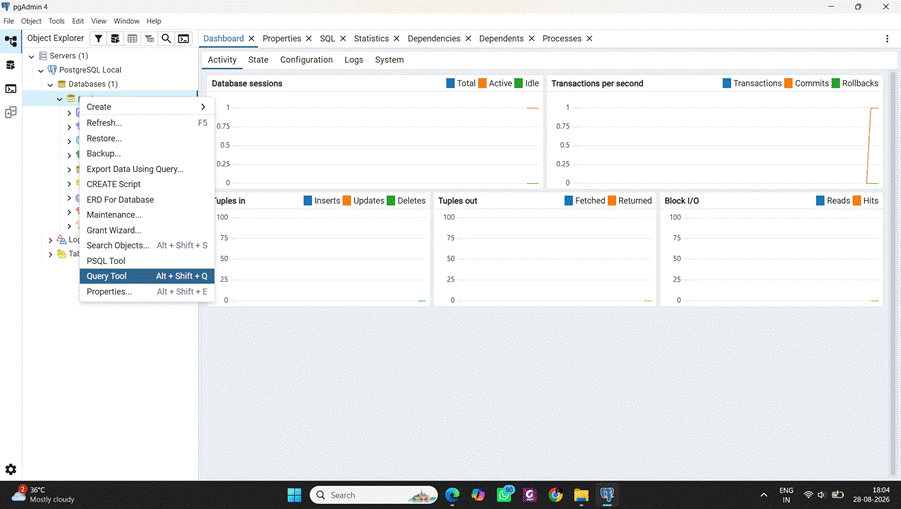Screen dimensions: 901x509
Task: Close the Dependencies tab
Action: coord(468,38)
